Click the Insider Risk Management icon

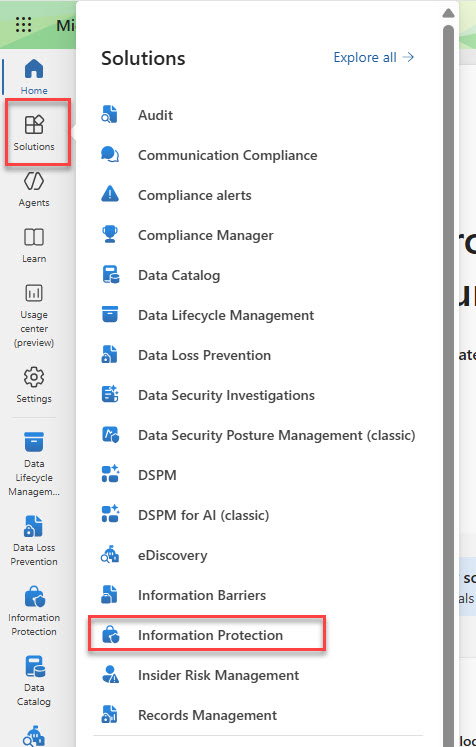coord(111,675)
